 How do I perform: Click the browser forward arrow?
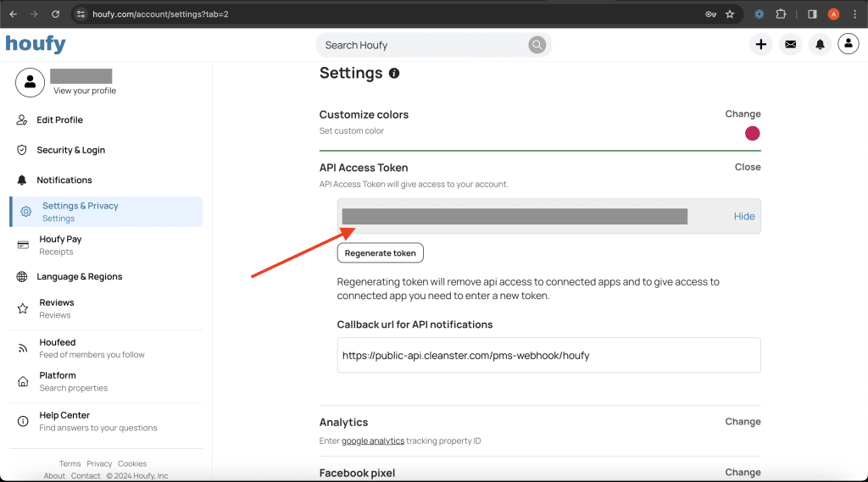(x=34, y=14)
